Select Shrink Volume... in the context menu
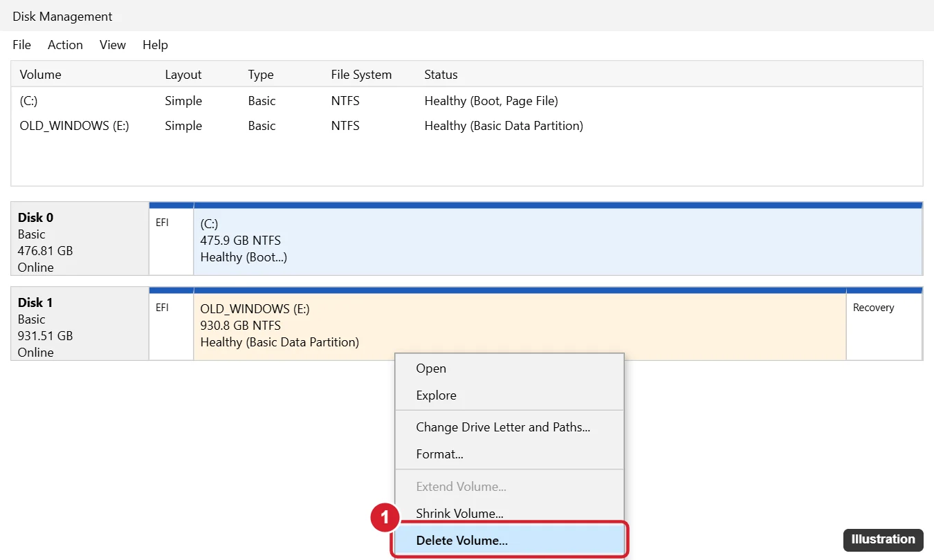 click(509, 514)
